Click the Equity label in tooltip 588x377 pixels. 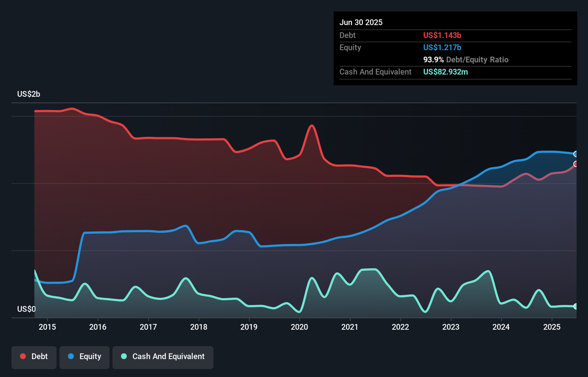(x=350, y=47)
